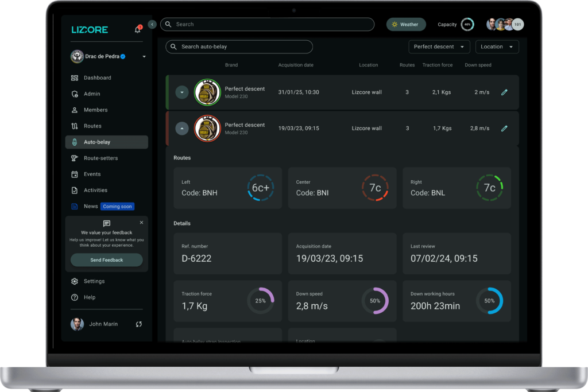Click the magnifier in Search auto-belay field
The image size is (588, 392).
coord(173,47)
